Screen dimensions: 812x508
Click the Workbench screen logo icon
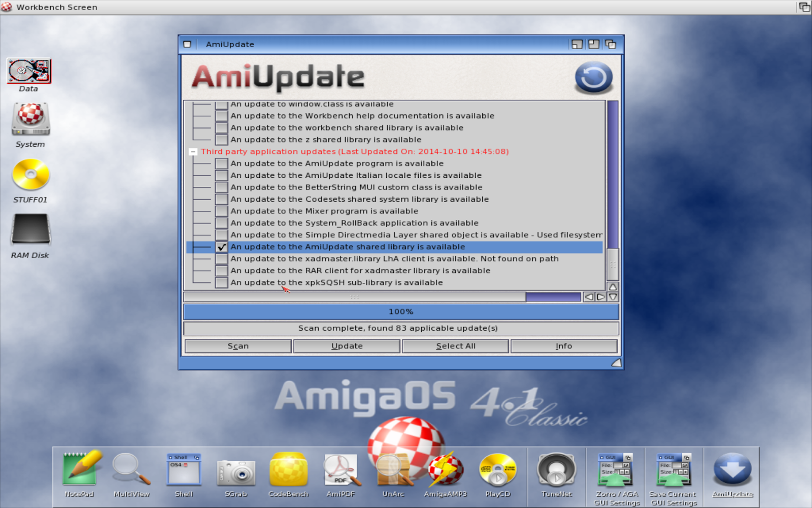point(7,7)
